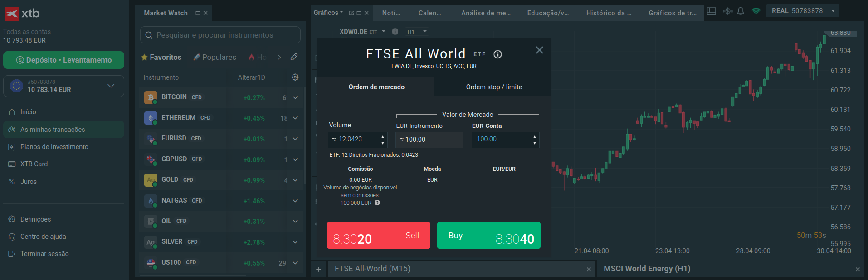
Task: Open XDW0.DE symbol dropdown
Action: click(384, 31)
